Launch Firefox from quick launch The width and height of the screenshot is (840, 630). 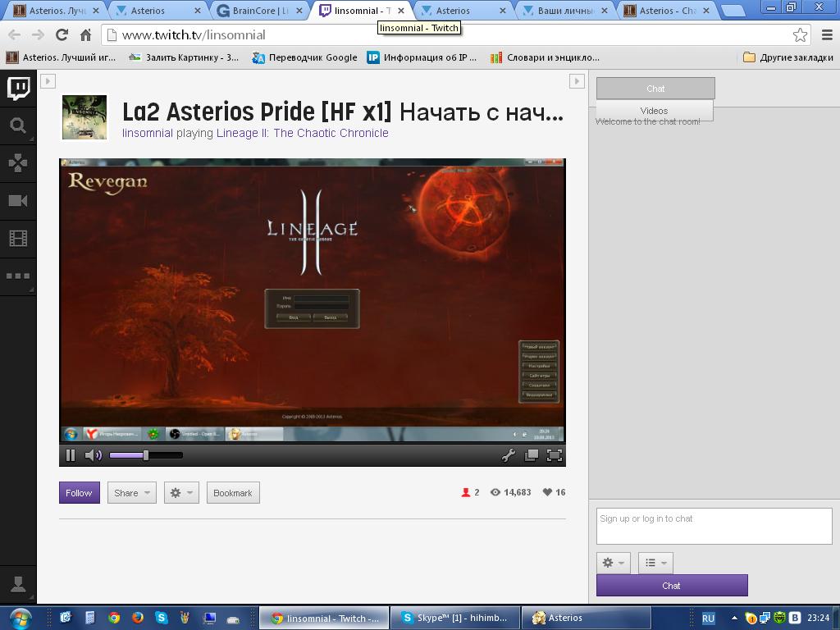[x=138, y=619]
